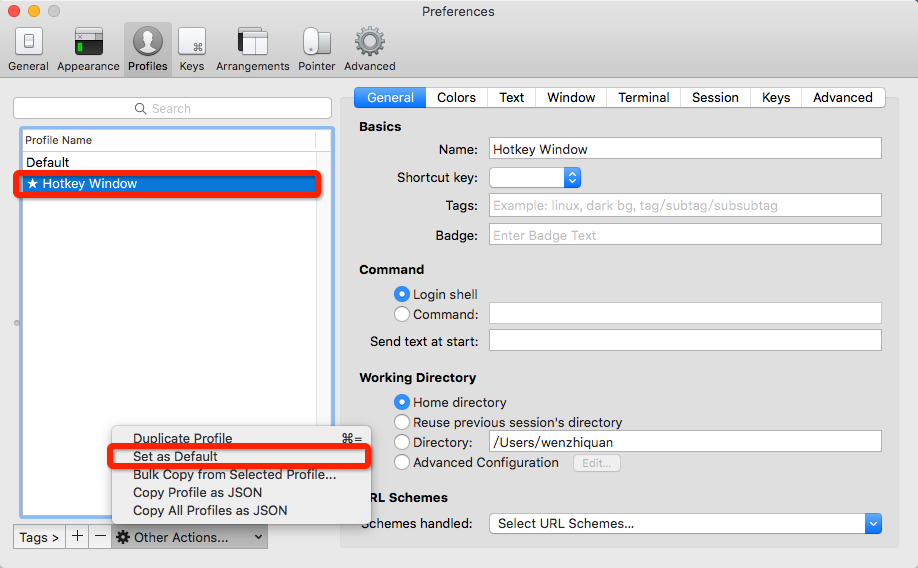Switch to the Text tab
This screenshot has height=568, width=918.
point(511,97)
